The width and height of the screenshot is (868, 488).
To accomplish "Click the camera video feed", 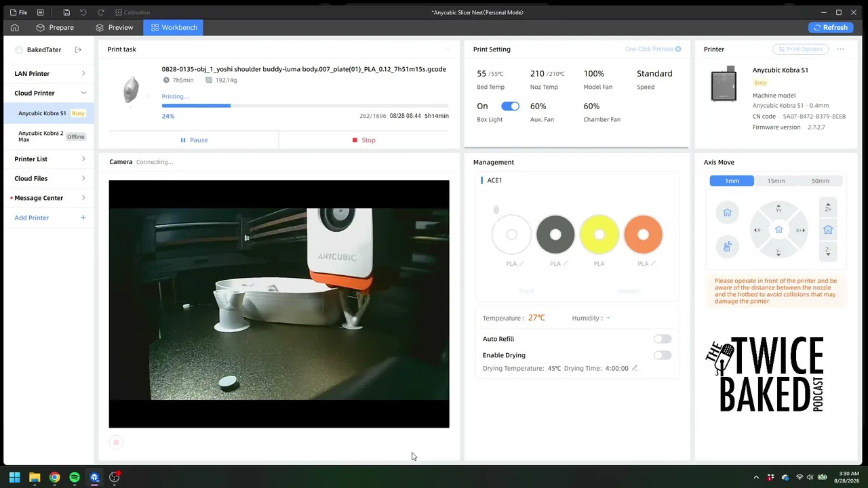I will [279, 304].
